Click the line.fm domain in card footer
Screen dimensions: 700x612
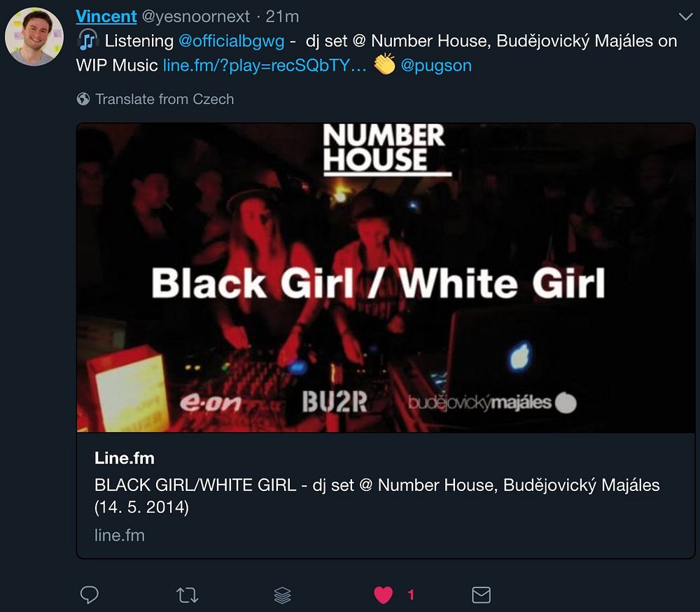click(120, 535)
